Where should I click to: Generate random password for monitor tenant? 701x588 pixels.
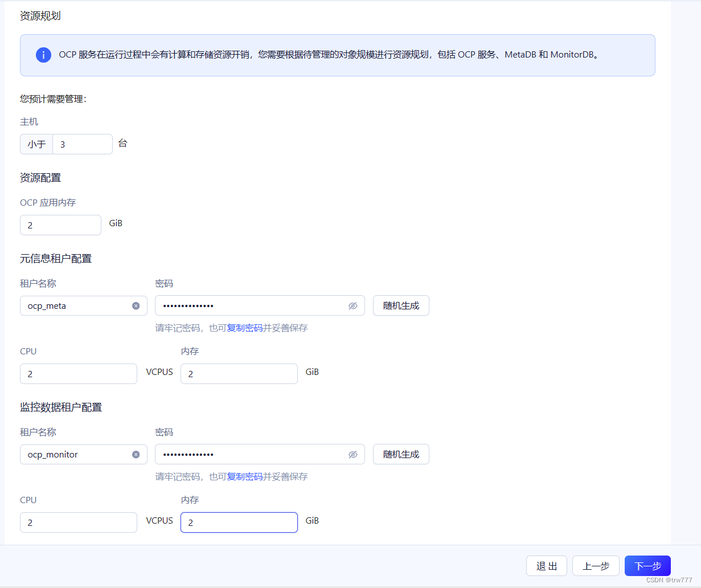pyautogui.click(x=401, y=454)
